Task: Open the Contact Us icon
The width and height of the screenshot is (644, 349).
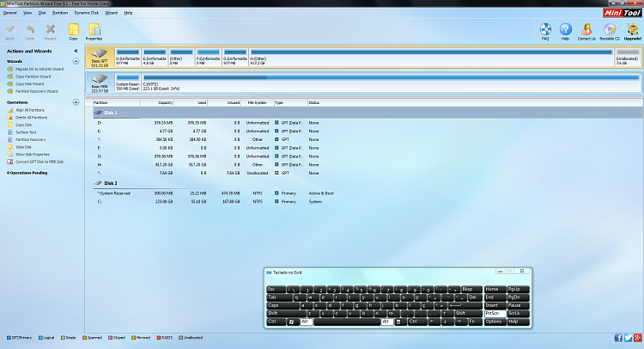Action: click(586, 32)
